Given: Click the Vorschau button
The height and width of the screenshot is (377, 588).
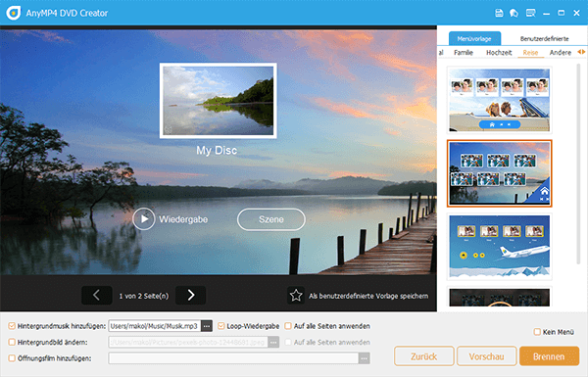Looking at the screenshot, I should pos(486,356).
